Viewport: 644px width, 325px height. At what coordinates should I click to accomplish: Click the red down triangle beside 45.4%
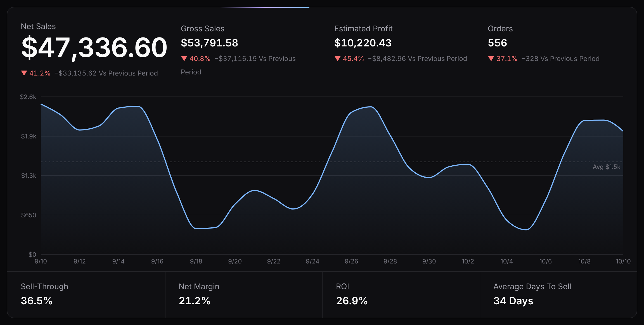(337, 59)
